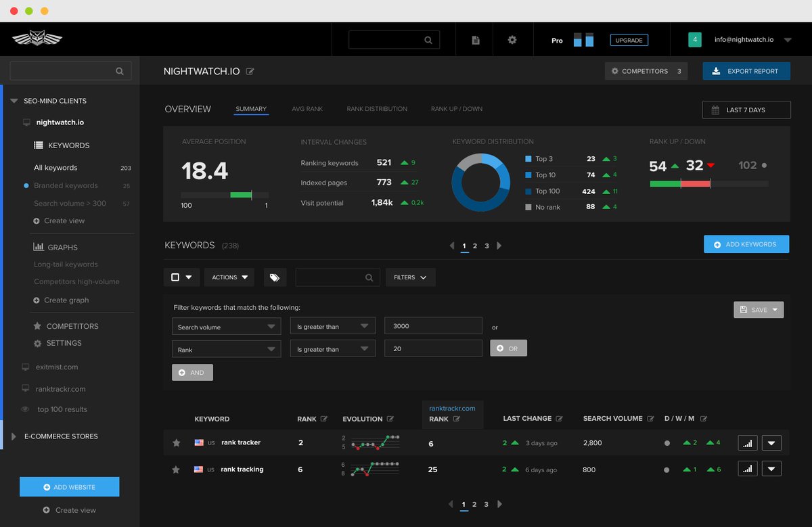This screenshot has height=527, width=812.
Task: Open row menu arrow for rank tracking
Action: pos(771,469)
